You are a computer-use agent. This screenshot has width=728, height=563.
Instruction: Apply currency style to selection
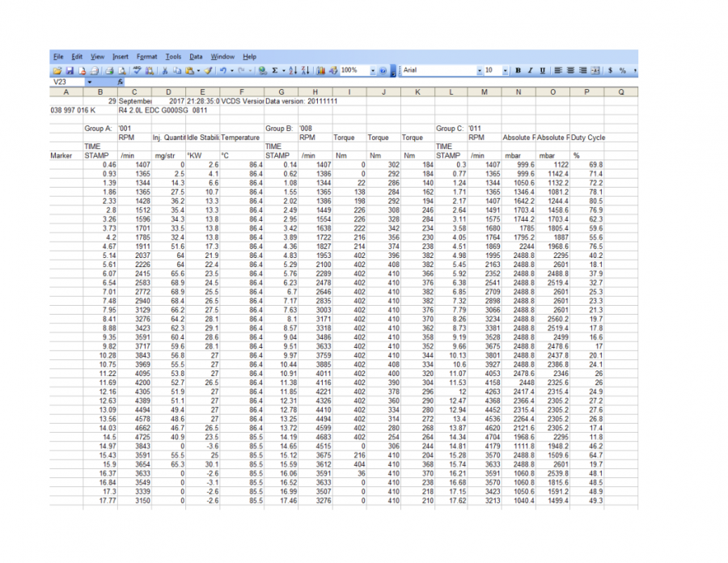tap(609, 71)
